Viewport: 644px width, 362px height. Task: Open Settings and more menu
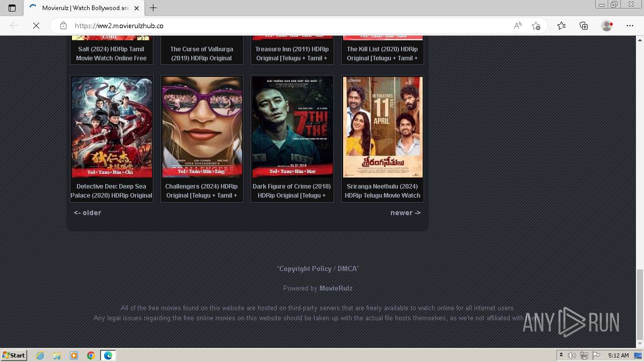pyautogui.click(x=630, y=26)
